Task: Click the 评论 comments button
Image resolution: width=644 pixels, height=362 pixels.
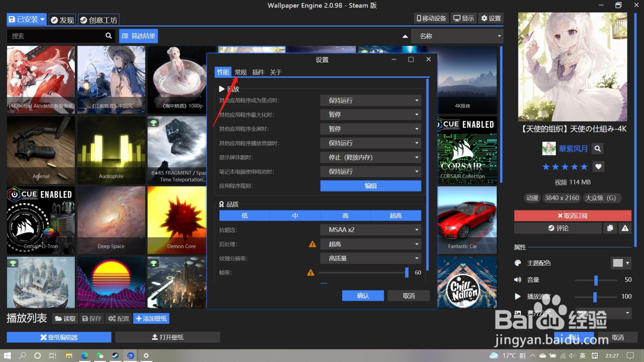Action: tap(558, 228)
